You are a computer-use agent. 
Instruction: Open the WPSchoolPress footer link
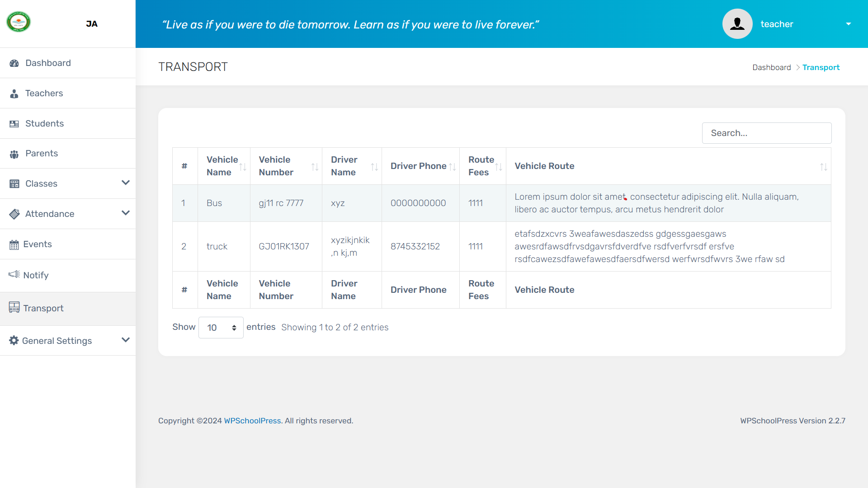[x=252, y=421]
